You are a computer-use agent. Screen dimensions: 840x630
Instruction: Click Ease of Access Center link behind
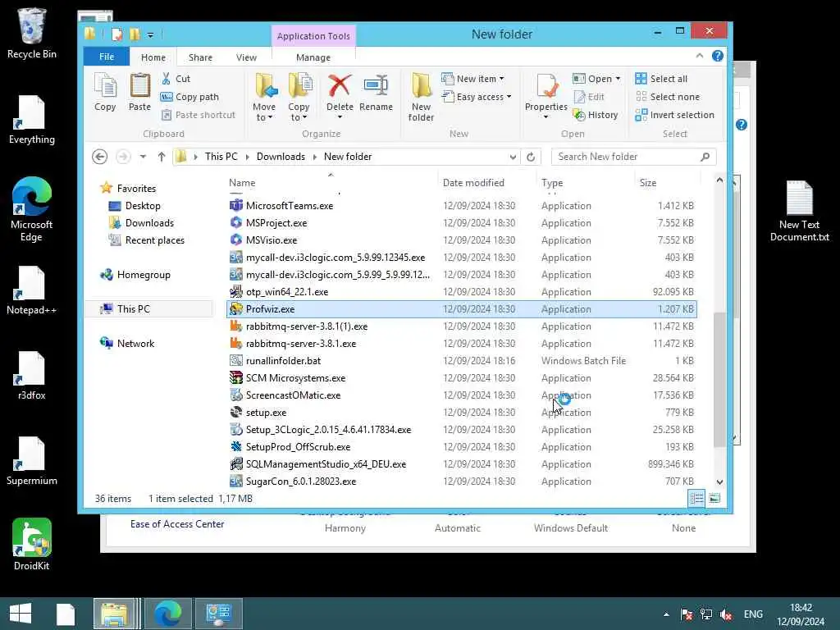pyautogui.click(x=177, y=524)
